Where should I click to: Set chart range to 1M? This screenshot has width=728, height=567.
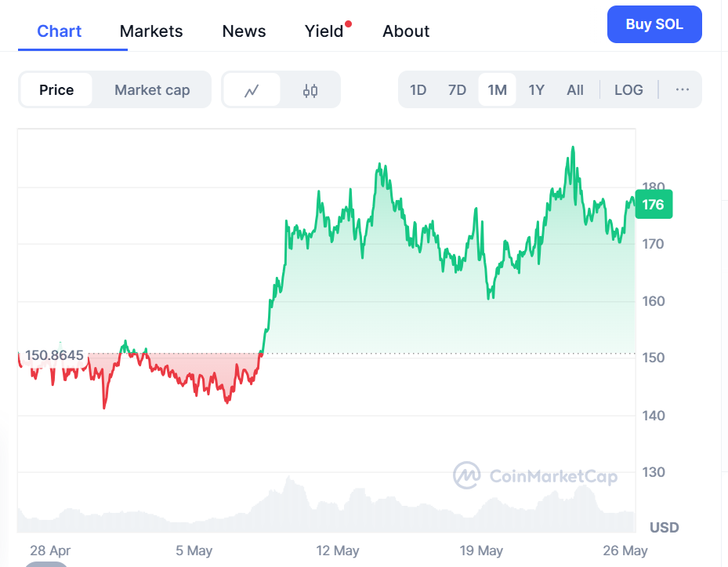pos(497,89)
